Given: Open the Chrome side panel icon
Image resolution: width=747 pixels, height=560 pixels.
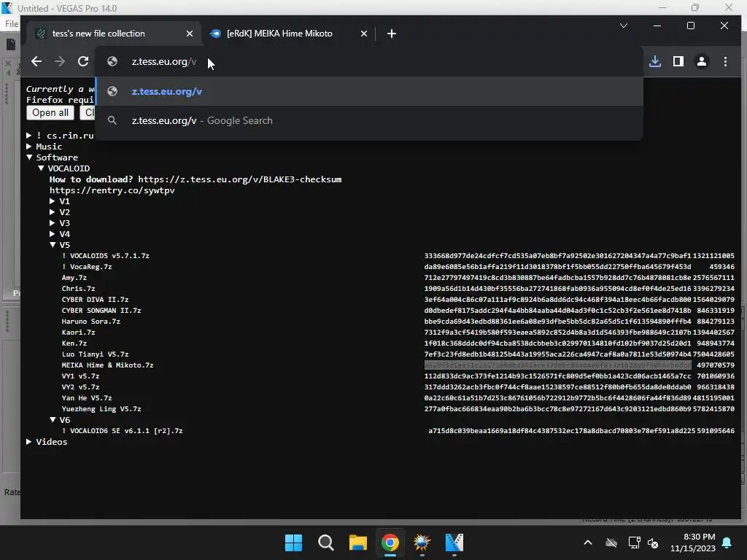Looking at the screenshot, I should click(x=678, y=61).
